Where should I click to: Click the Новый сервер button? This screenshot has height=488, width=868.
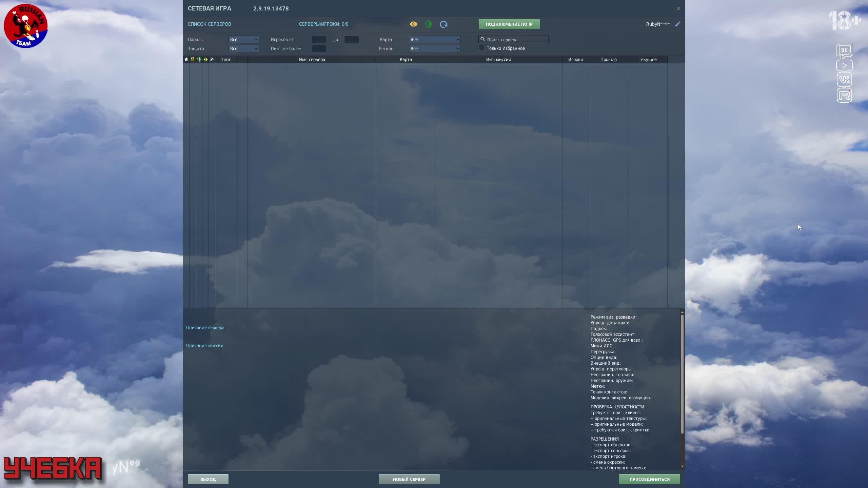(409, 479)
